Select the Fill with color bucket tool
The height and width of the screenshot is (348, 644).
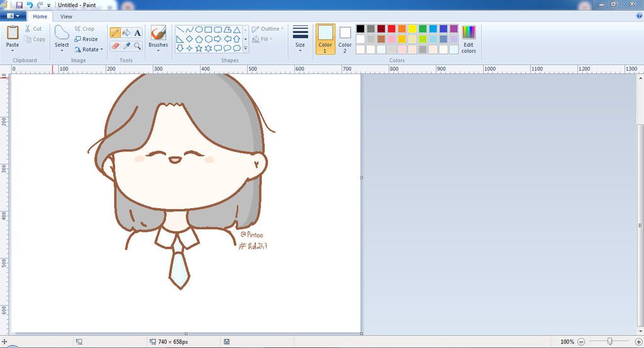126,33
